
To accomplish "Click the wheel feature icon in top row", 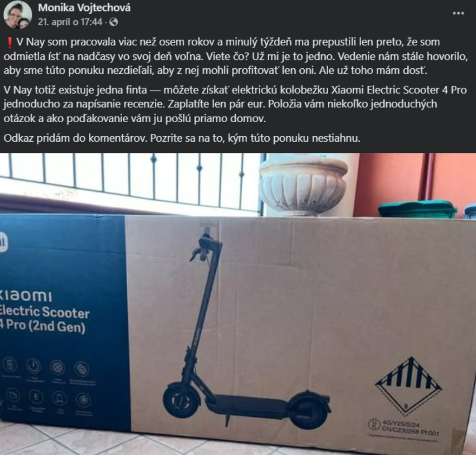I will point(57,368).
